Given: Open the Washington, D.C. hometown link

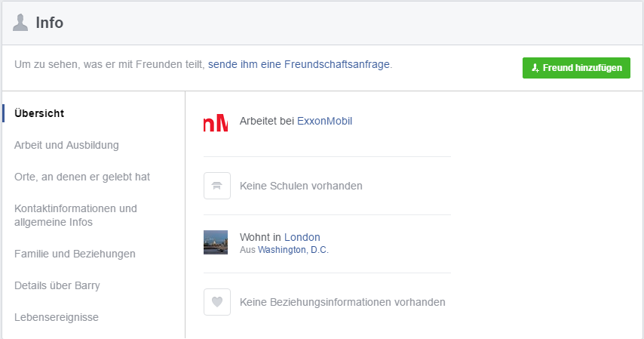Looking at the screenshot, I should pyautogui.click(x=293, y=250).
